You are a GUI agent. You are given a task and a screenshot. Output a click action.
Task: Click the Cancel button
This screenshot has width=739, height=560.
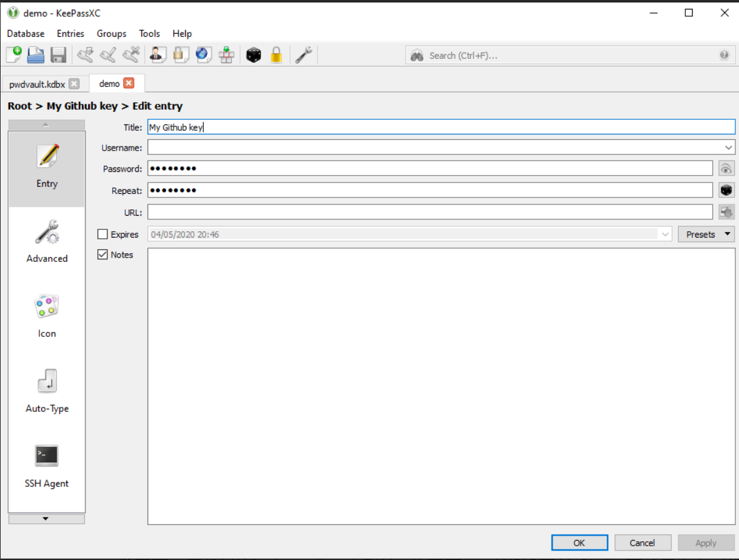point(642,542)
